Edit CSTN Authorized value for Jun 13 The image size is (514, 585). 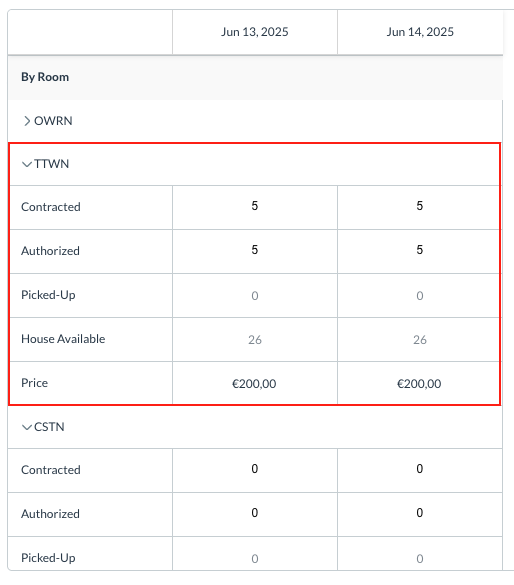click(x=255, y=513)
